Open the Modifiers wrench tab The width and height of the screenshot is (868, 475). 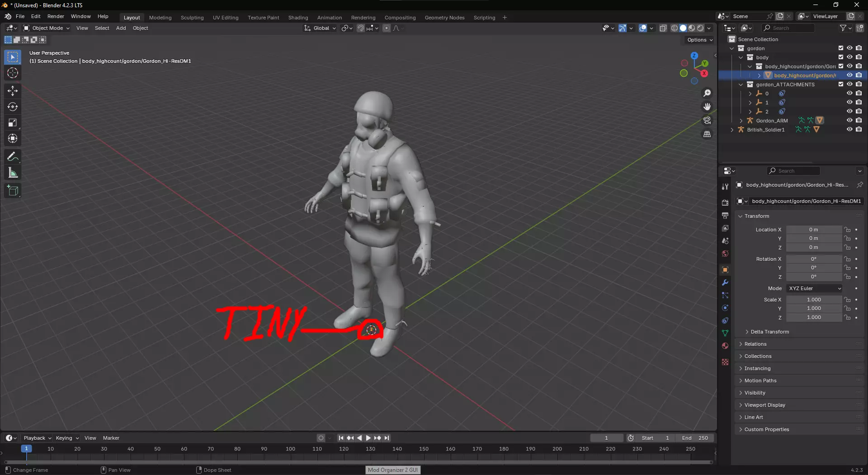point(725,282)
